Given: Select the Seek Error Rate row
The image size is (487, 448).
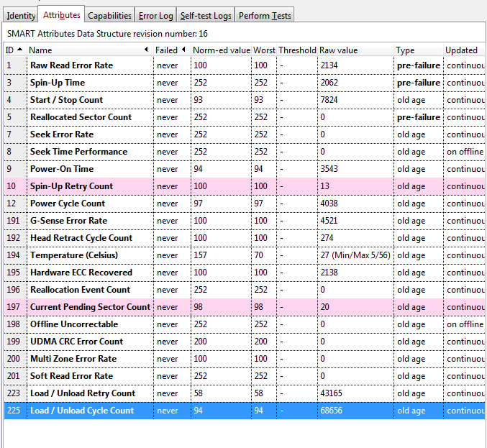Looking at the screenshot, I should 244,134.
